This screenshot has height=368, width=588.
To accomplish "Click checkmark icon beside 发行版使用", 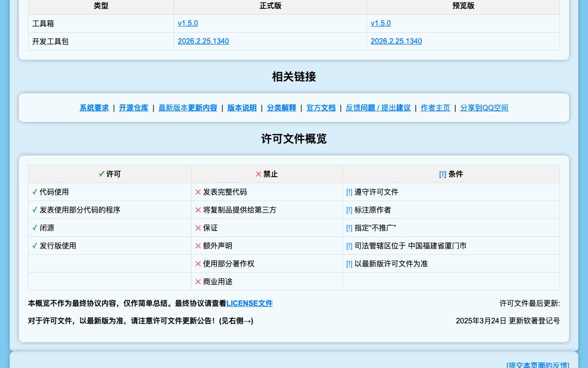I will (35, 246).
